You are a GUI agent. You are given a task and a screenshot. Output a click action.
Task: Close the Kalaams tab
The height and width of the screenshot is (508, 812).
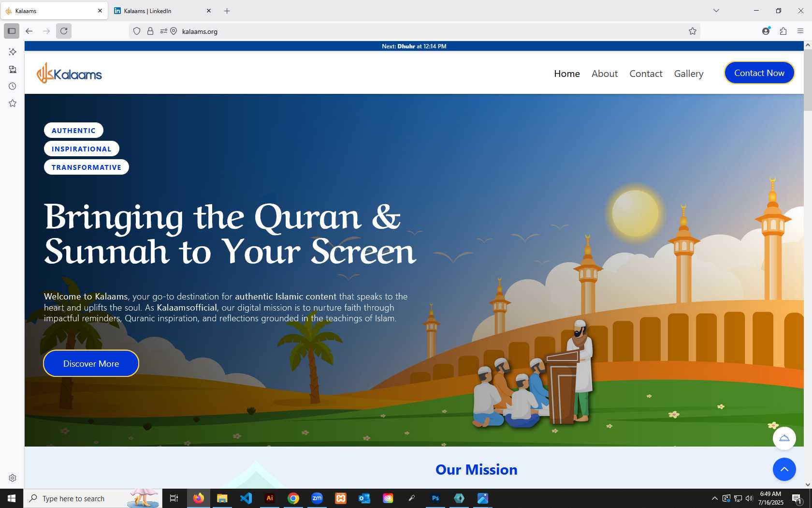pos(100,11)
